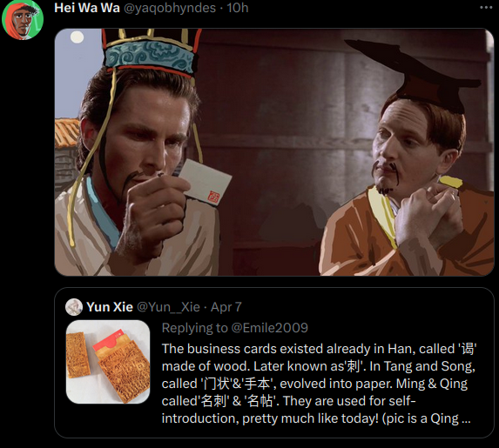Viewport: 499px width, 448px height.
Task: Click the blue patterned hat in image
Action: click(x=150, y=57)
